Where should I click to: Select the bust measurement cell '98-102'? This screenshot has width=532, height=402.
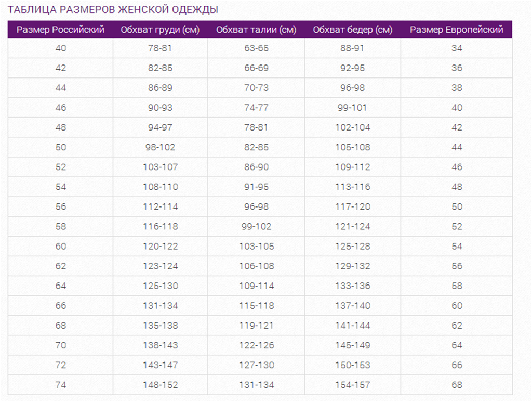(x=160, y=147)
